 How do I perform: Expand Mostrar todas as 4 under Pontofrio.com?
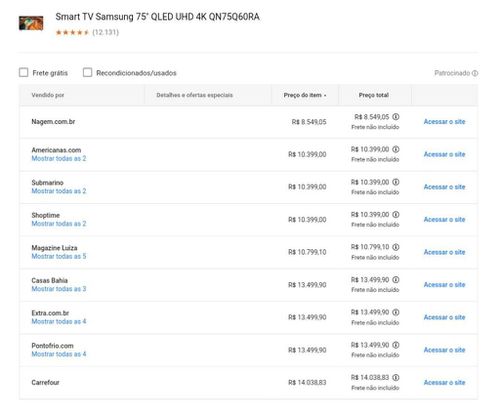coord(59,354)
